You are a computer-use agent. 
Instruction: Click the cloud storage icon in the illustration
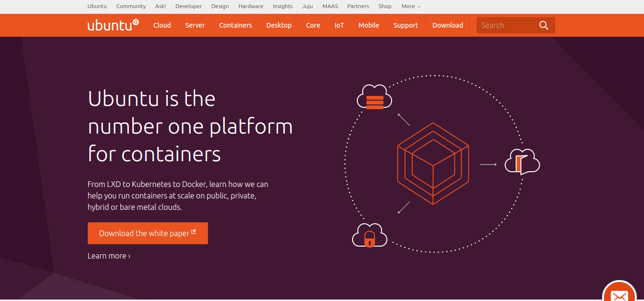pyautogui.click(x=374, y=97)
